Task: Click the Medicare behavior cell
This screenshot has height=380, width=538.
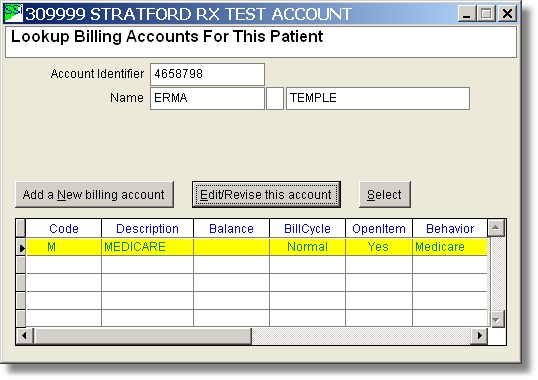Action: 450,247
